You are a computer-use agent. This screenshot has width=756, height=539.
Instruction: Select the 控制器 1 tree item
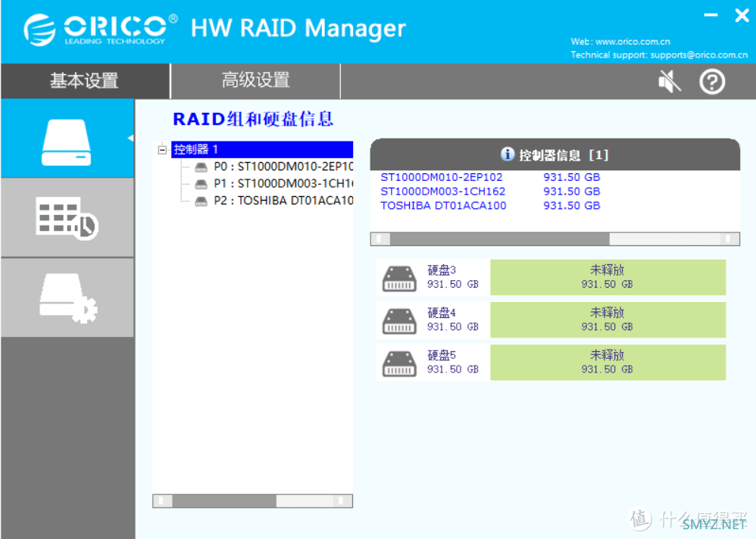(x=262, y=149)
